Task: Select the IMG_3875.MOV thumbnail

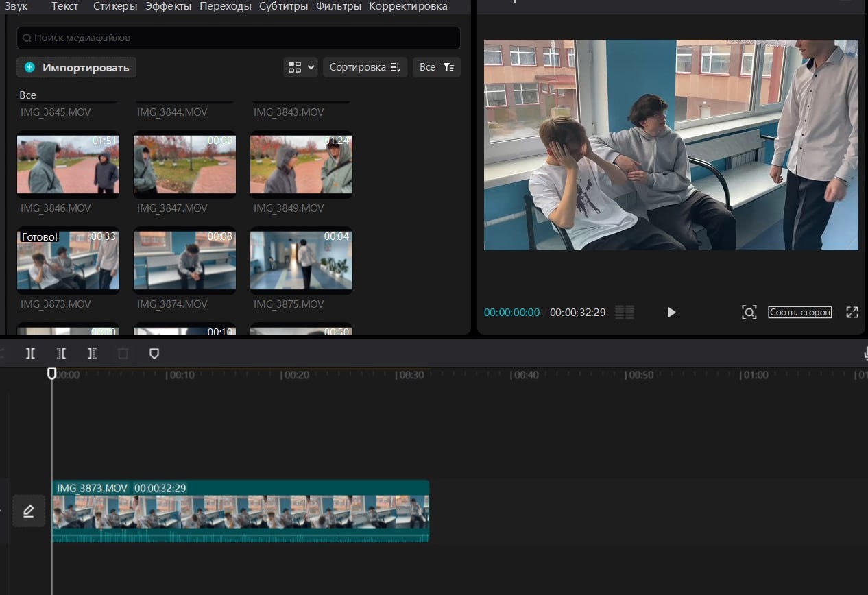Action: [301, 260]
